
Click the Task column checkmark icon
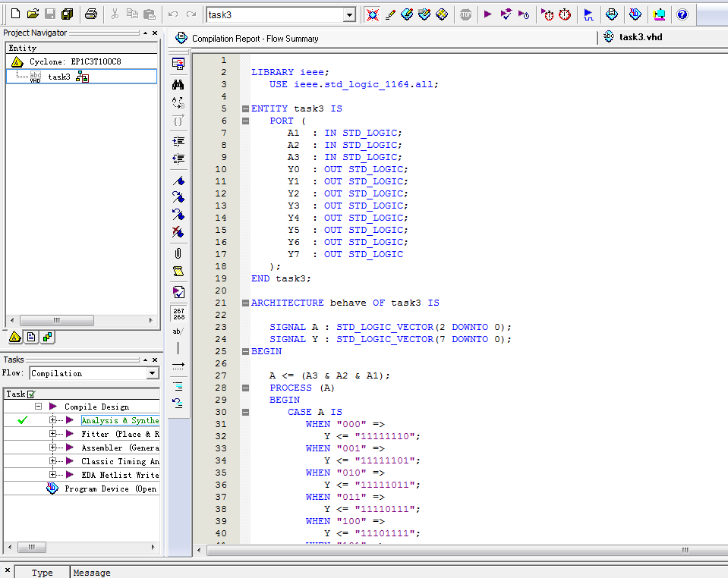[30, 394]
